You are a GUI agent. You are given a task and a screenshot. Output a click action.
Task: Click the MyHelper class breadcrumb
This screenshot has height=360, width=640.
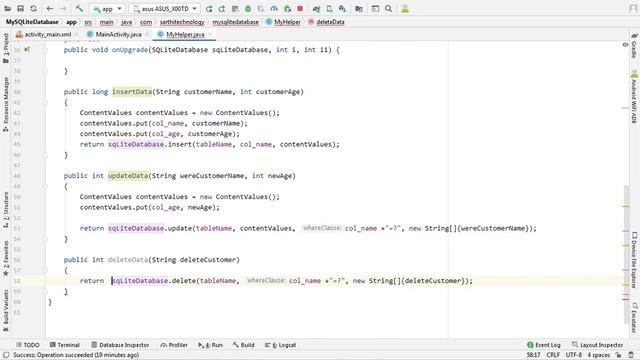click(x=283, y=22)
